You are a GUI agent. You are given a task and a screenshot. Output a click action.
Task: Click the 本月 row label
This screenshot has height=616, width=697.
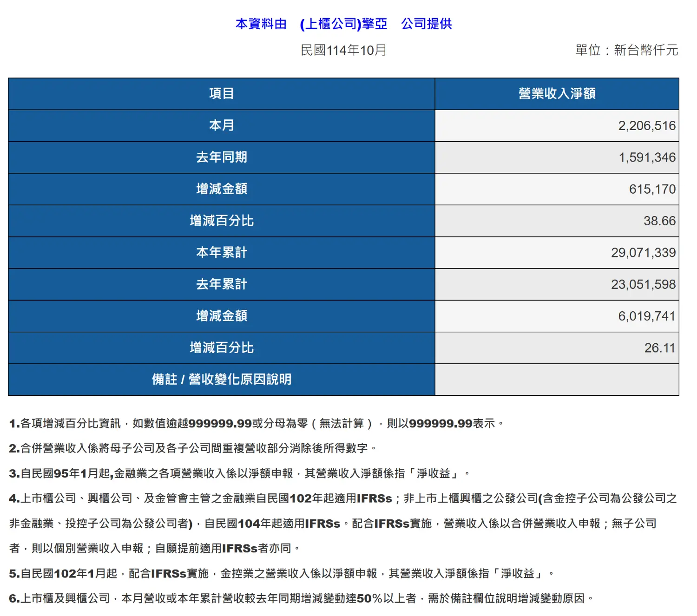(x=221, y=125)
